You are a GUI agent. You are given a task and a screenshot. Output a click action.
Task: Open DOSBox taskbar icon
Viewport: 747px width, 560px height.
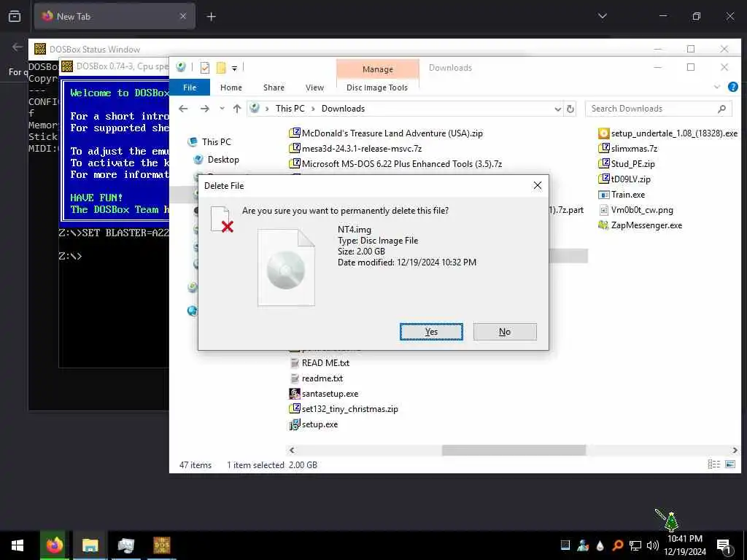click(161, 545)
